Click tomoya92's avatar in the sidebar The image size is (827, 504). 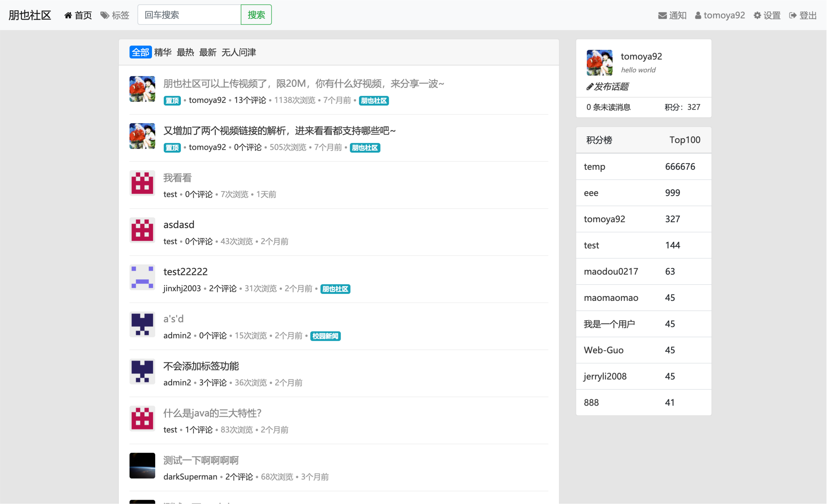click(600, 63)
